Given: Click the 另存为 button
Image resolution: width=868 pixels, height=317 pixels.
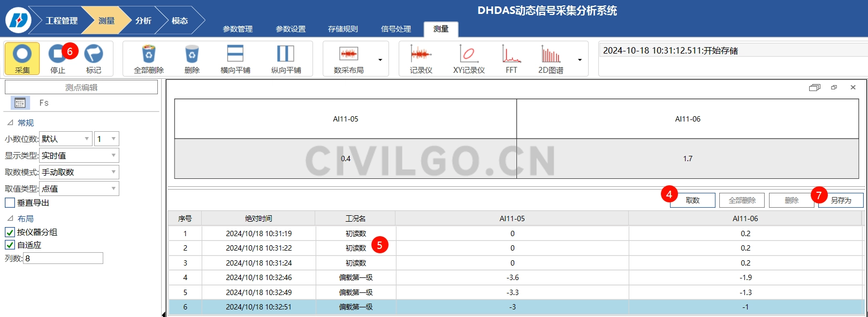Looking at the screenshot, I should point(841,200).
